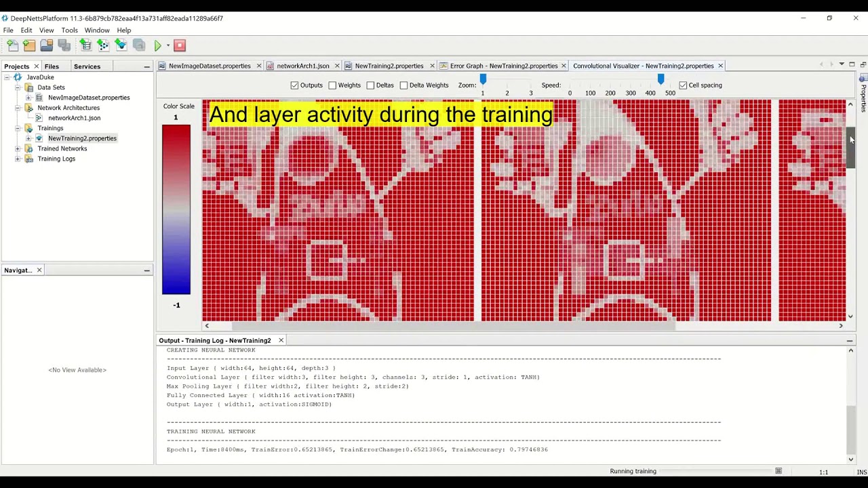Screen dimensions: 868x488
Task: Click the red Stop training button
Action: [180, 45]
